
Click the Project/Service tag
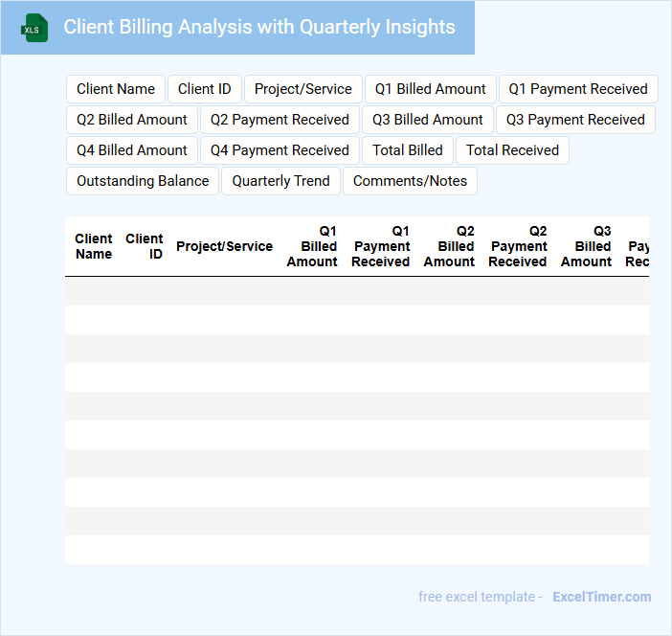(303, 89)
